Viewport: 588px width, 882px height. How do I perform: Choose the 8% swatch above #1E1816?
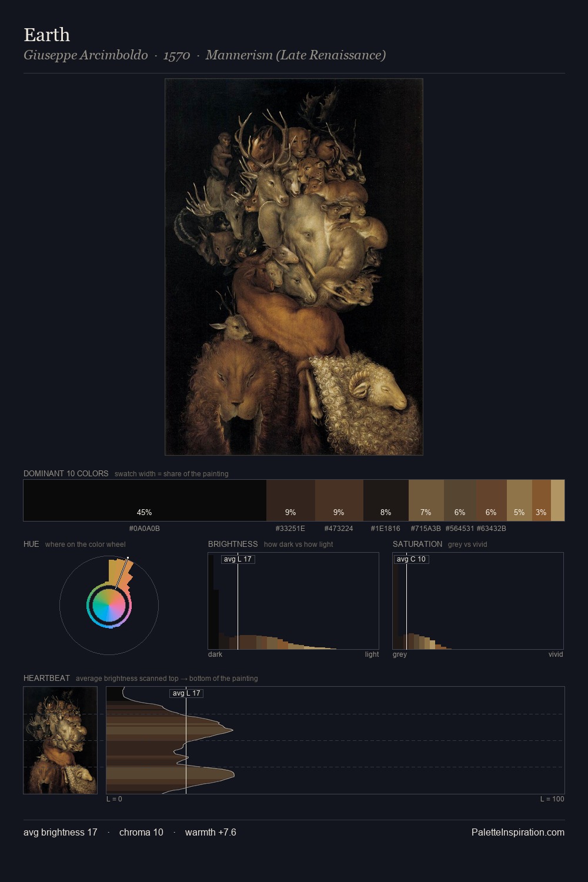(x=386, y=500)
